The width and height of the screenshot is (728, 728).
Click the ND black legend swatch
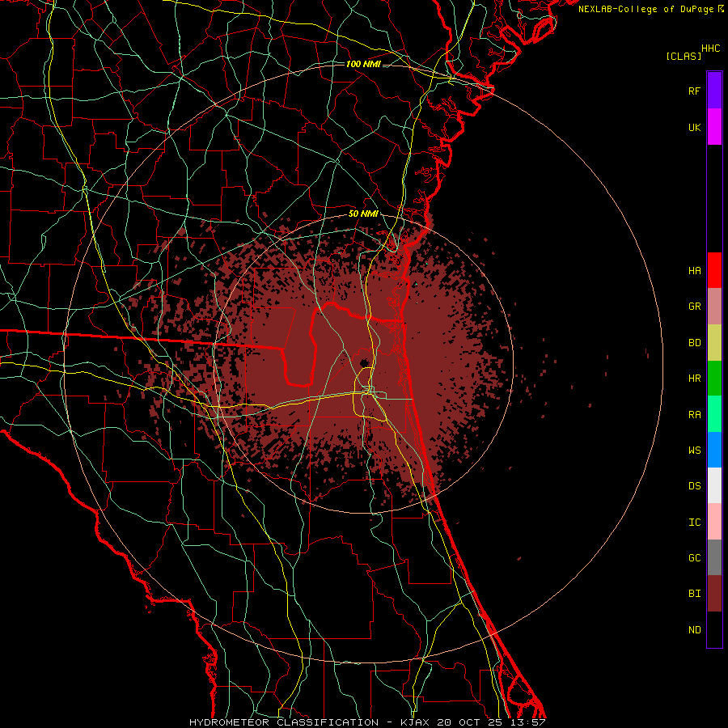pyautogui.click(x=714, y=629)
